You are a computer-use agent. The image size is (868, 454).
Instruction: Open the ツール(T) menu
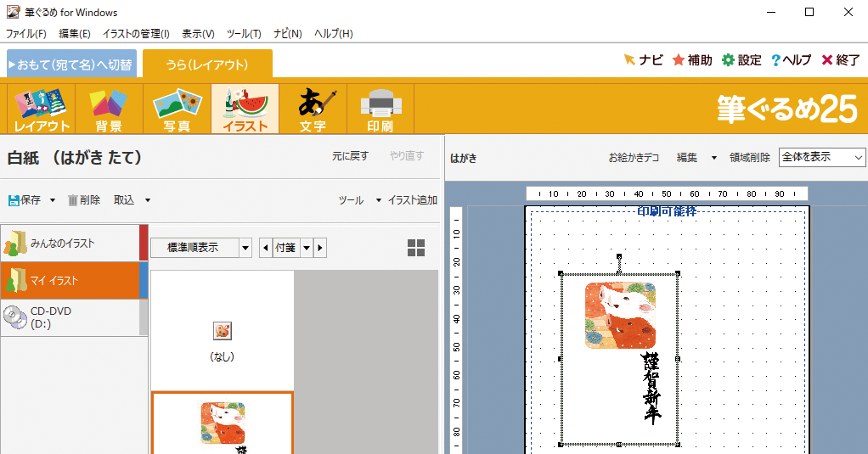pos(244,34)
